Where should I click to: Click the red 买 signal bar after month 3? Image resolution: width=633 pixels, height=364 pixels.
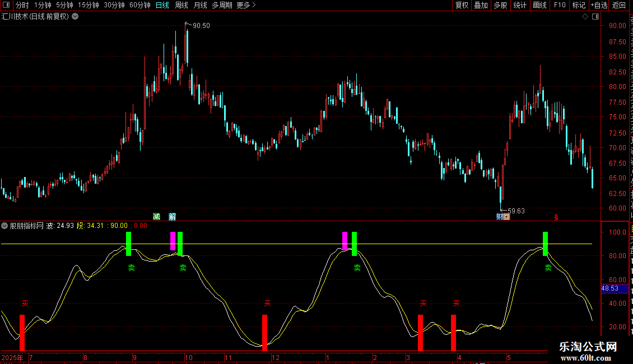click(420, 333)
